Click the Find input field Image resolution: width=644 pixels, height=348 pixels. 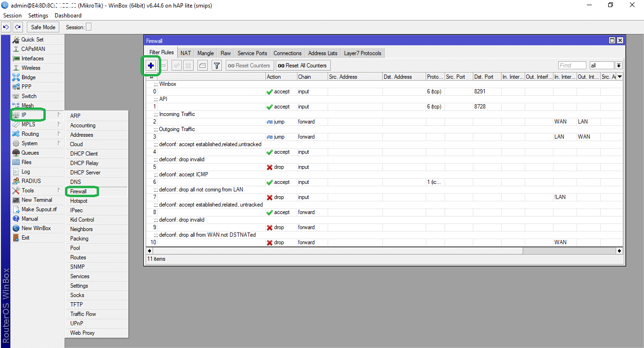pos(572,66)
